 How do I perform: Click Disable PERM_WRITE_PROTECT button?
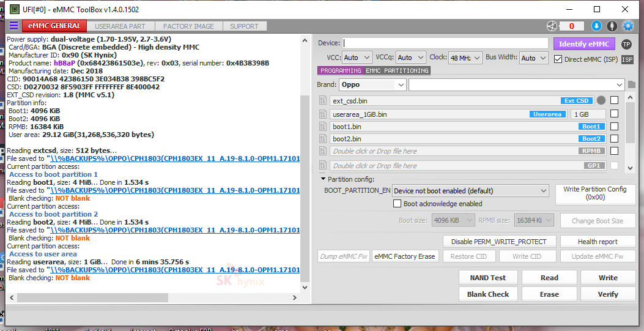click(x=499, y=242)
